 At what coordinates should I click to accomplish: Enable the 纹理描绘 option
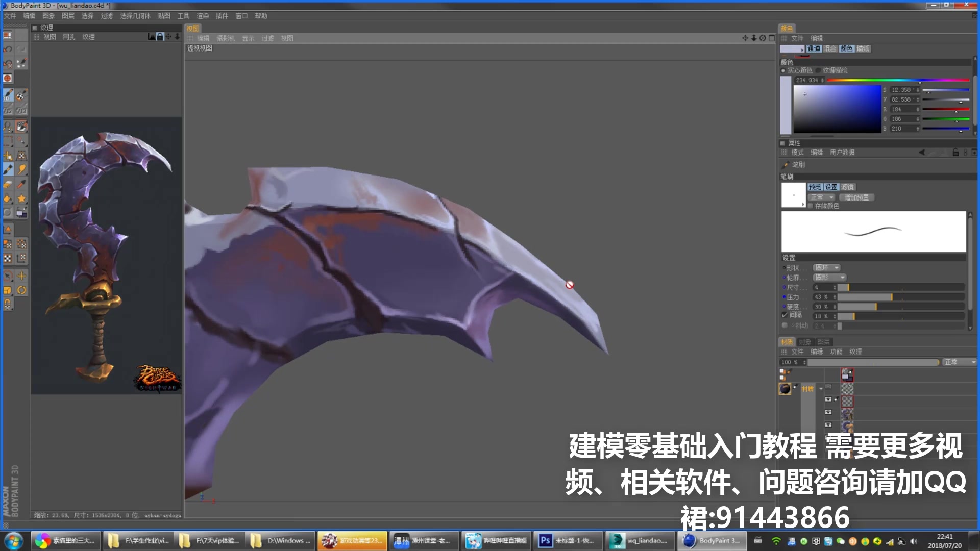click(819, 70)
